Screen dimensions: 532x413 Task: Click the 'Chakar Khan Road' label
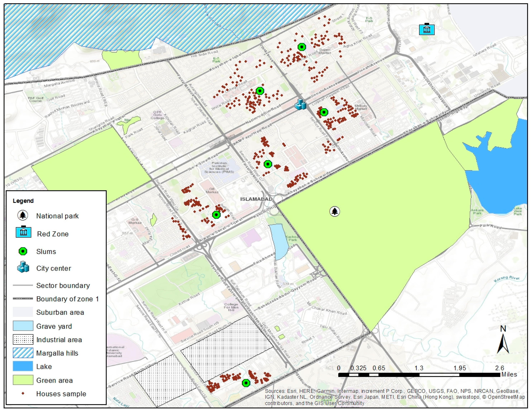point(329,310)
